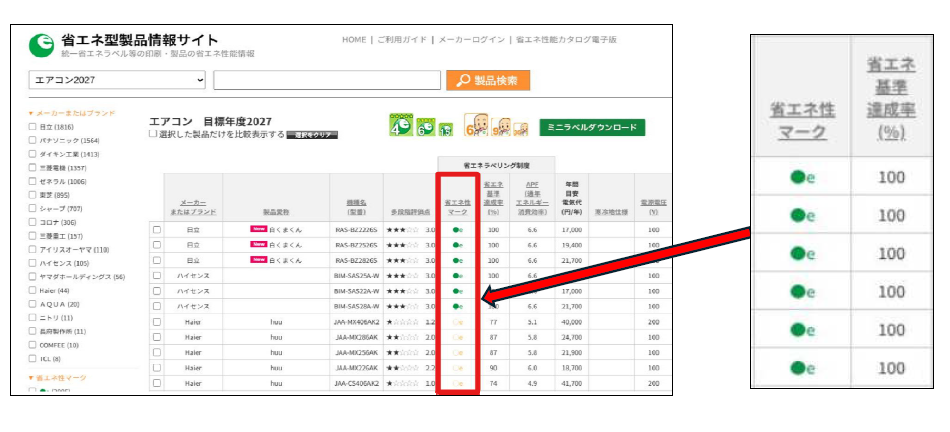Click the 三菱電機 (1357) filter label
Viewport: 950px width, 432px height.
[63, 168]
